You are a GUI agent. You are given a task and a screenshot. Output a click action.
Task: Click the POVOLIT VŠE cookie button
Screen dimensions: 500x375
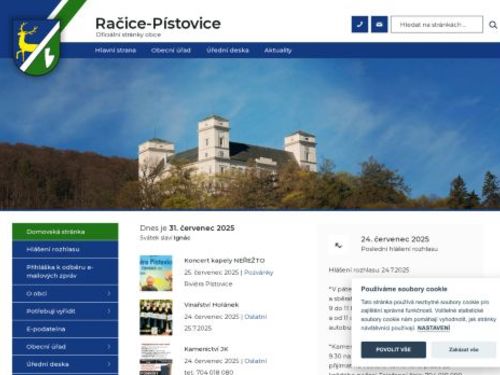pyautogui.click(x=393, y=350)
